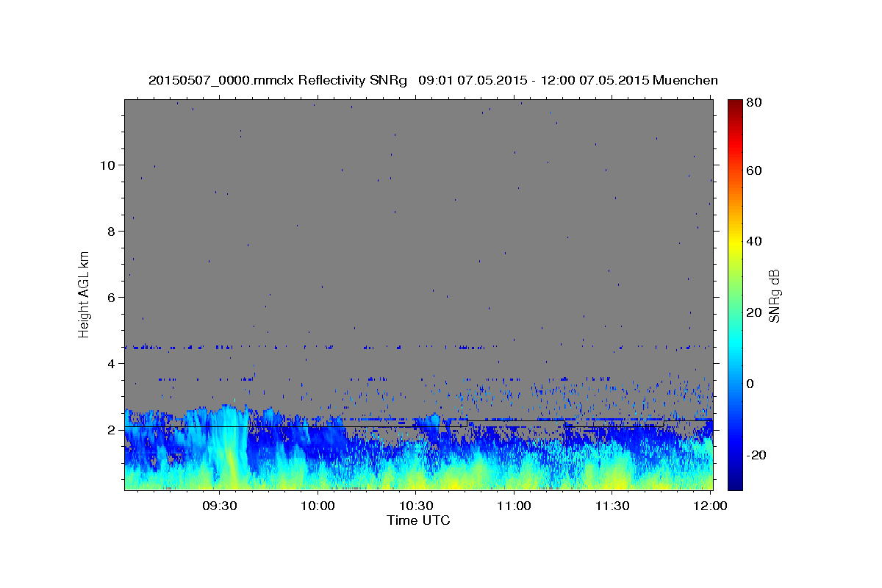Image resolution: width=882 pixels, height=588 pixels.
Task: Click the 'SNRg dB' colorbar label
Action: pyautogui.click(x=775, y=295)
